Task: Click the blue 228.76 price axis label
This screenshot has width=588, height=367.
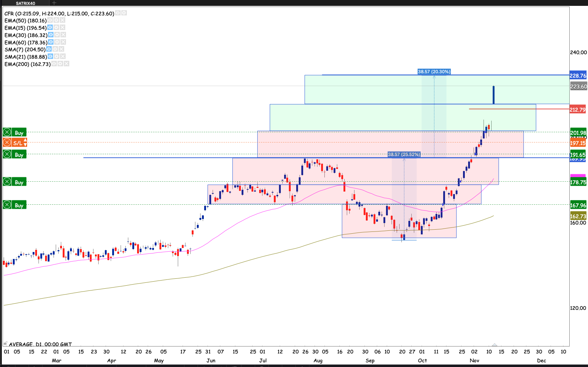Action: pyautogui.click(x=578, y=76)
